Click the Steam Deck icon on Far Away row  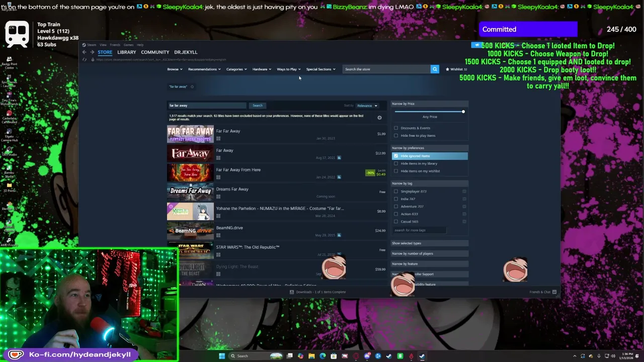click(x=339, y=157)
